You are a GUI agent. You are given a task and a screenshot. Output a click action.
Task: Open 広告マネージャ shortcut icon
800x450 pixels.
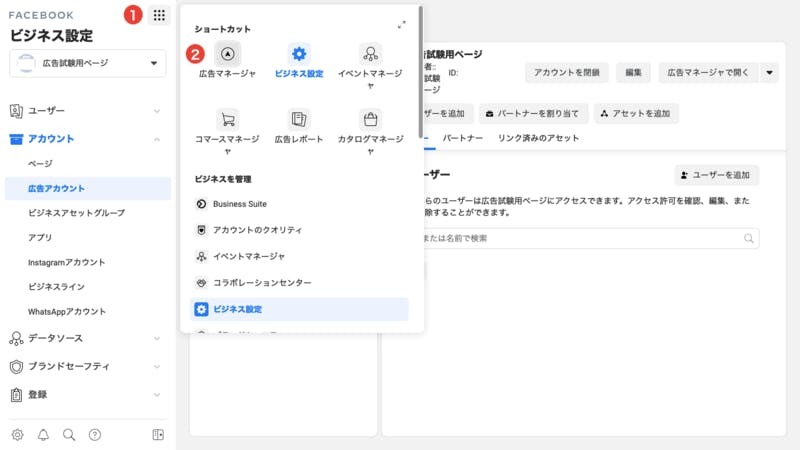click(x=228, y=54)
